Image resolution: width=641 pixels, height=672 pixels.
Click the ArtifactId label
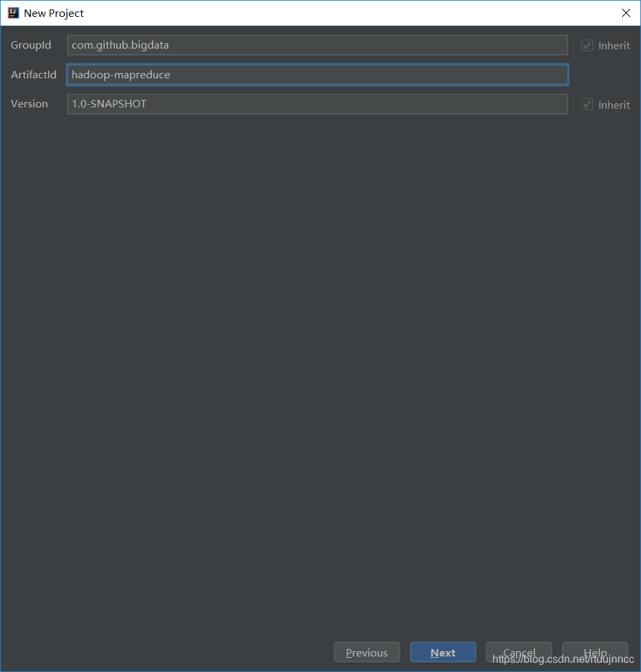[33, 74]
